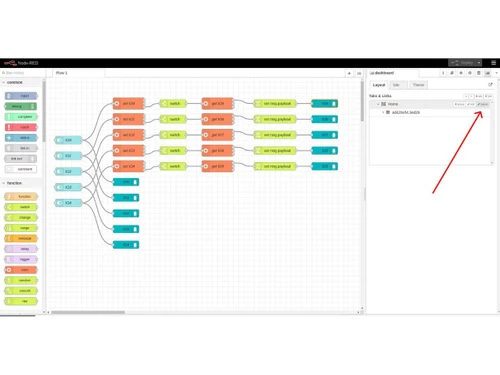Select the exec node in palette

pyautogui.click(x=21, y=270)
